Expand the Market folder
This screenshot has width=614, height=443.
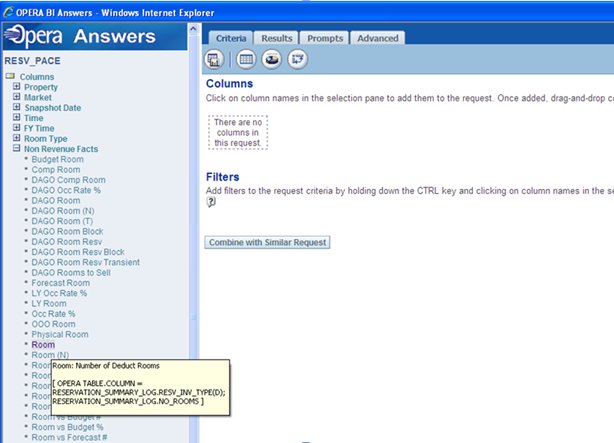pos(16,96)
